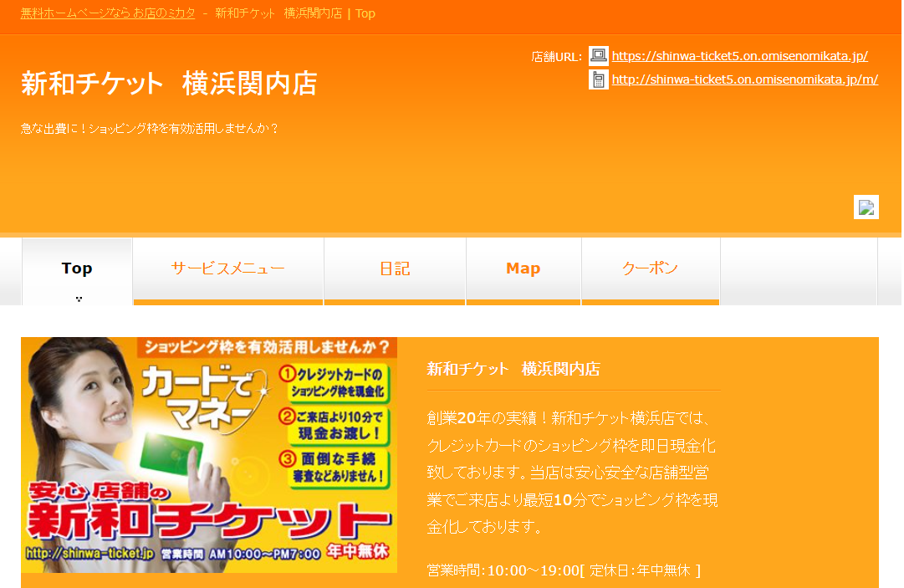Viewport: 904px width, 588px height.
Task: View the クーポン tab
Action: pyautogui.click(x=650, y=267)
